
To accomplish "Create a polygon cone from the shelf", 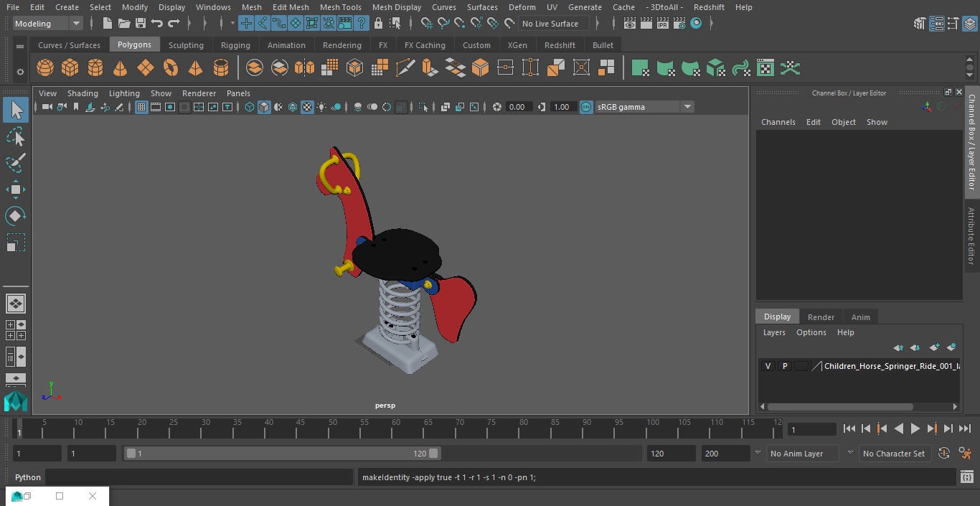I will pyautogui.click(x=121, y=68).
